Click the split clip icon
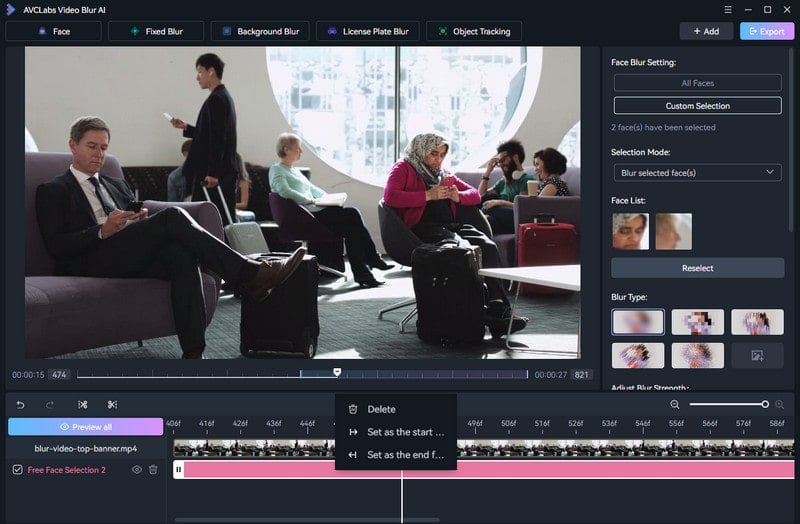 click(83, 405)
